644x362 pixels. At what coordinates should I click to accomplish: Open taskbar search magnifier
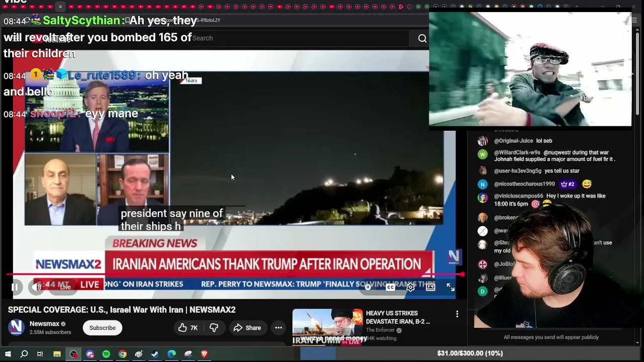point(24,354)
